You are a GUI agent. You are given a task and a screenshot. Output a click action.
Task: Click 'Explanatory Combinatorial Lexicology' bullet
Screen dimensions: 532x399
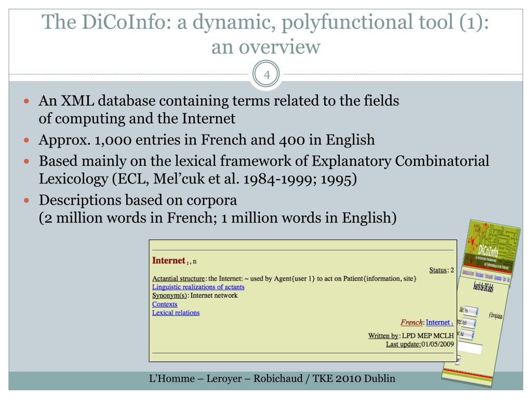pyautogui.click(x=264, y=170)
